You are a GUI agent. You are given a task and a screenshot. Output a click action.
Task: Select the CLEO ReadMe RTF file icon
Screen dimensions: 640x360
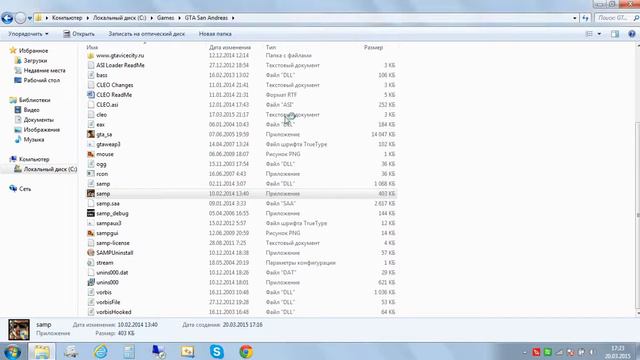pyautogui.click(x=91, y=95)
